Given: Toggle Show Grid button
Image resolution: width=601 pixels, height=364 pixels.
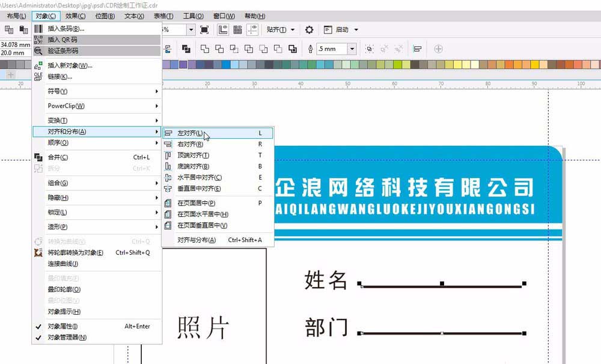Looking at the screenshot, I should click(x=237, y=30).
